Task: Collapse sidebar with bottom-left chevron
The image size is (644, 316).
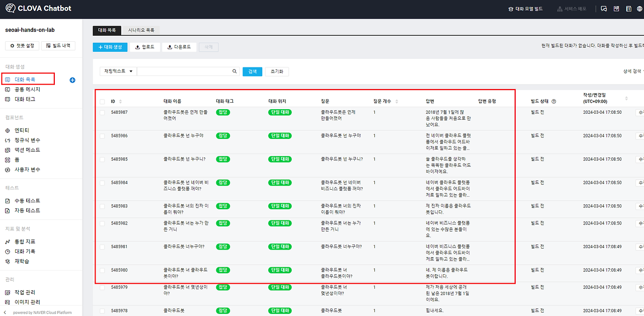Action: click(6, 312)
